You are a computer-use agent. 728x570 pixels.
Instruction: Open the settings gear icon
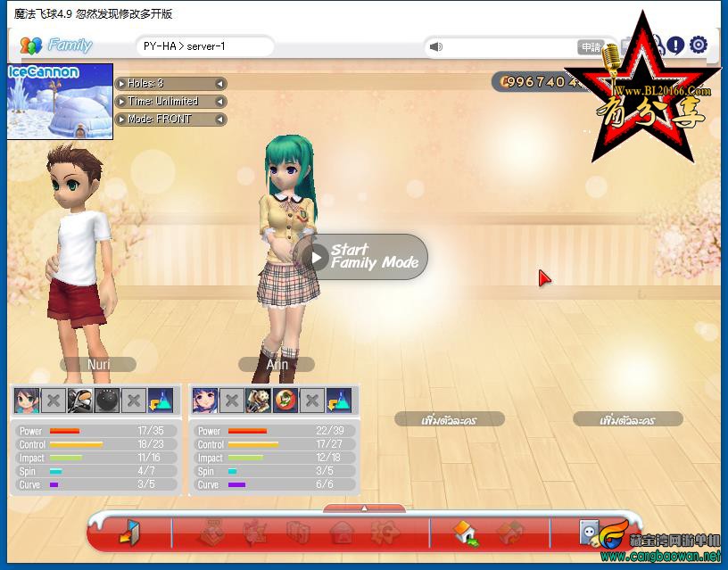pos(699,45)
